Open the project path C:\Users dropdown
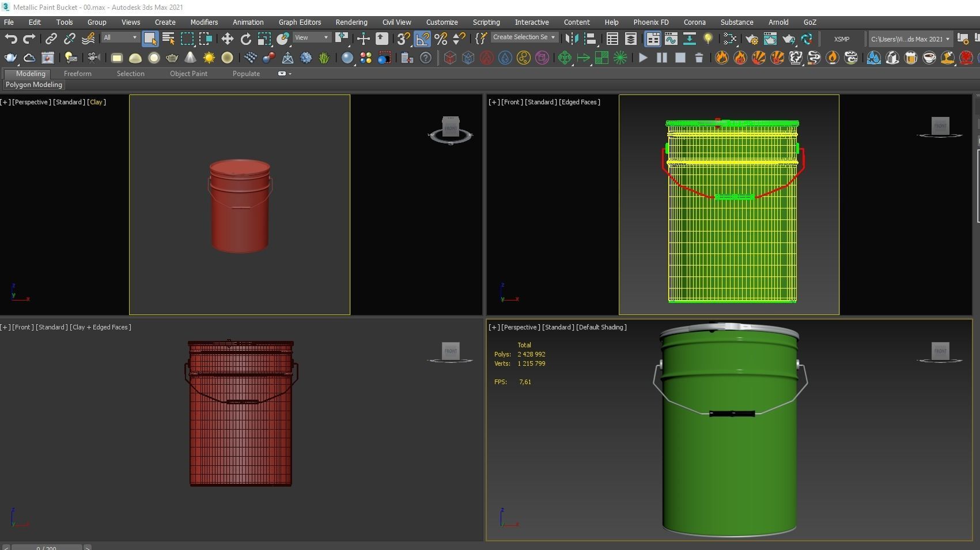 point(910,39)
